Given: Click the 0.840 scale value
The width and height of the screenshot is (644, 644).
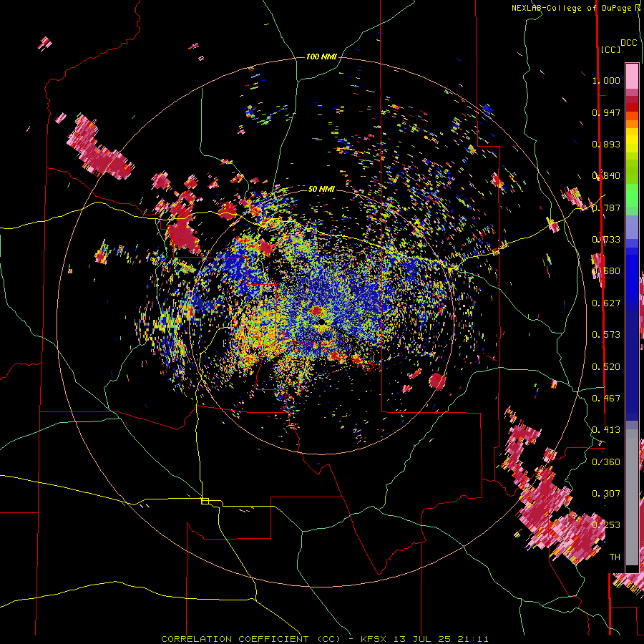Looking at the screenshot, I should (606, 176).
